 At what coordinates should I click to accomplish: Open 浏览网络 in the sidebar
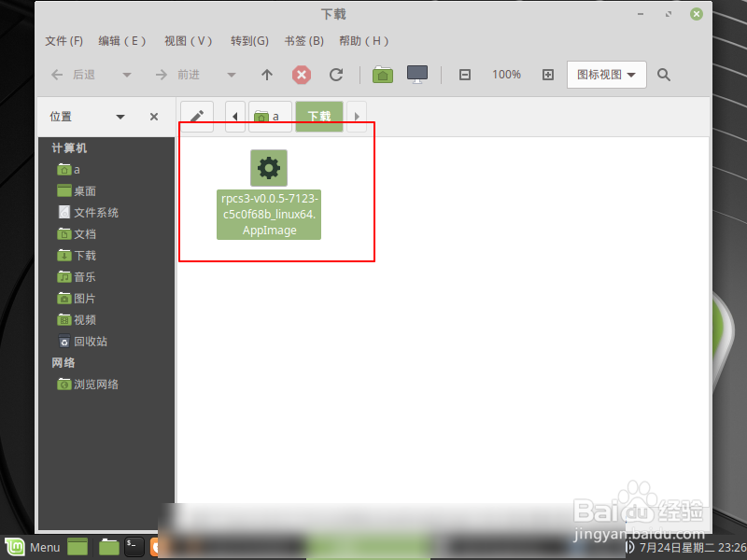[88, 385]
